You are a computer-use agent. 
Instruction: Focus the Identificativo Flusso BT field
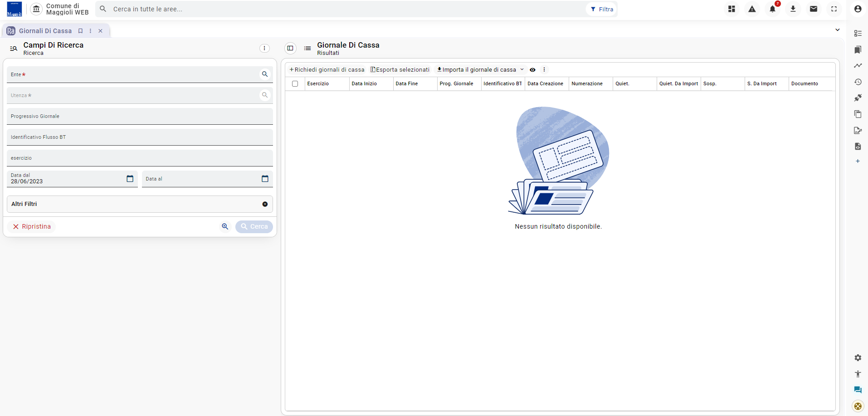[x=140, y=137]
